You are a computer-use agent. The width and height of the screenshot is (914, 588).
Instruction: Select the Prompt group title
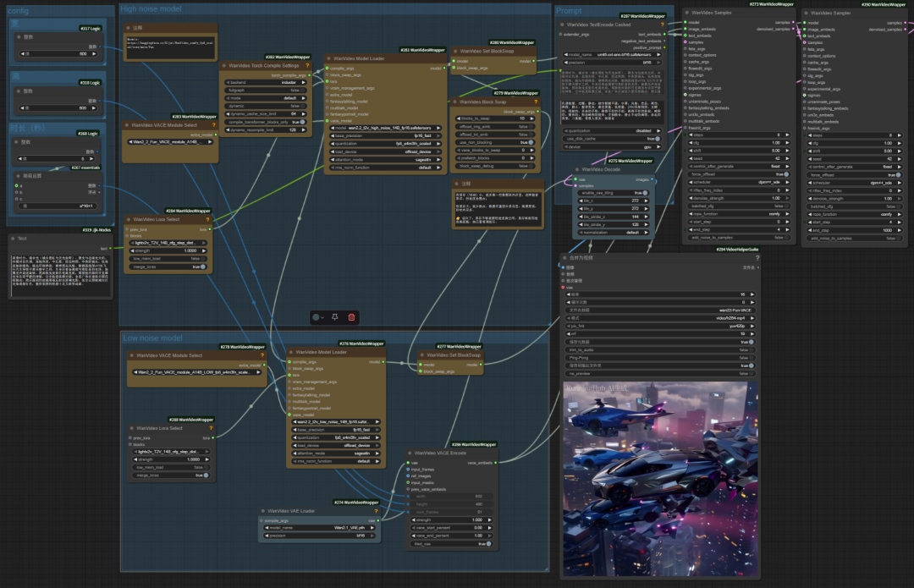(569, 10)
